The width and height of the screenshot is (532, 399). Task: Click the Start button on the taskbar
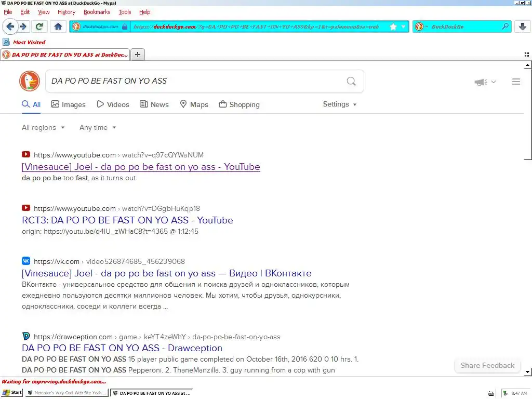12,393
